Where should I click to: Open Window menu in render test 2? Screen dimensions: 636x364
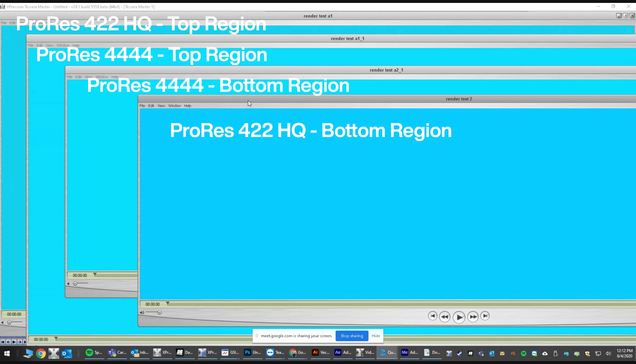tap(174, 106)
